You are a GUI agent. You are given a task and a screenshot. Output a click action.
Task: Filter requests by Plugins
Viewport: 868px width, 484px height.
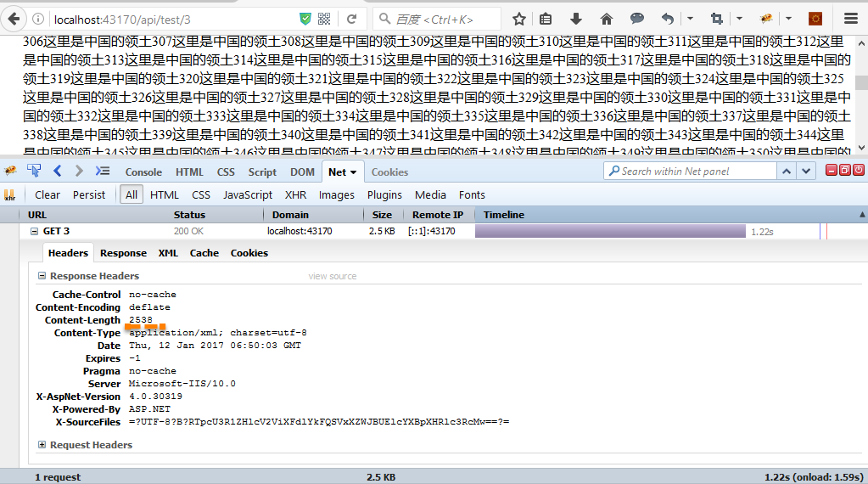pos(384,195)
